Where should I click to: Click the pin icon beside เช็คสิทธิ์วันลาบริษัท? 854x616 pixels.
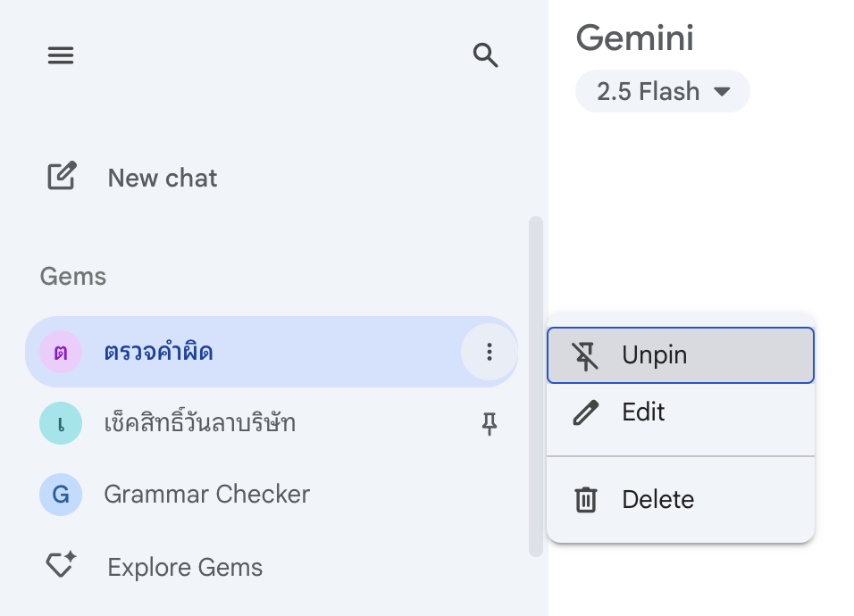pos(489,424)
